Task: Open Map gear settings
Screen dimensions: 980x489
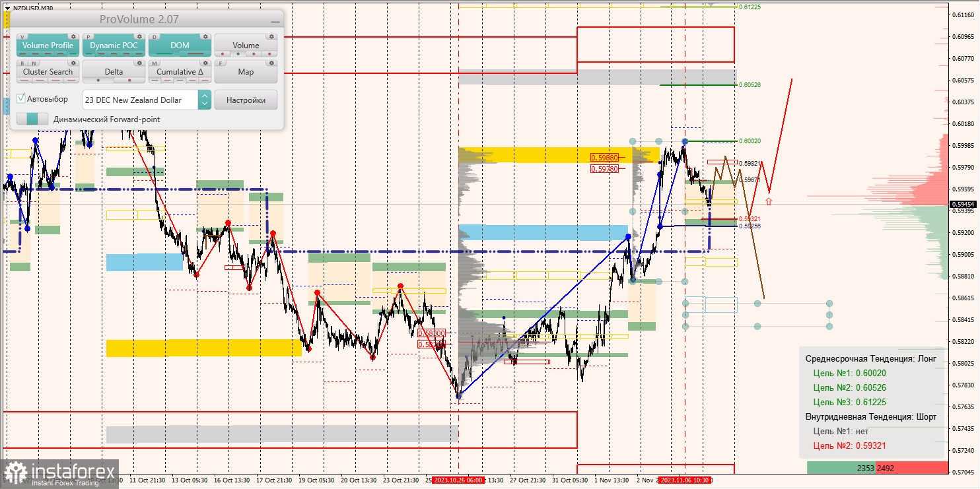Action: point(271,63)
